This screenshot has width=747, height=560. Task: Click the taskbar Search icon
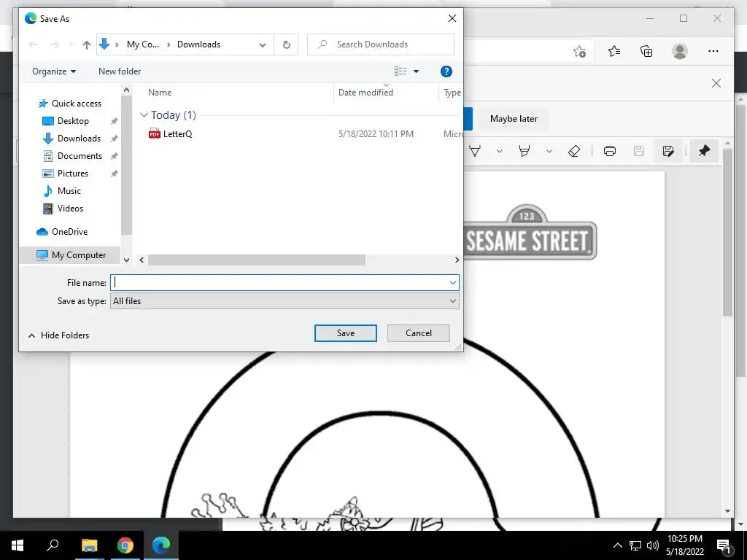tap(53, 545)
